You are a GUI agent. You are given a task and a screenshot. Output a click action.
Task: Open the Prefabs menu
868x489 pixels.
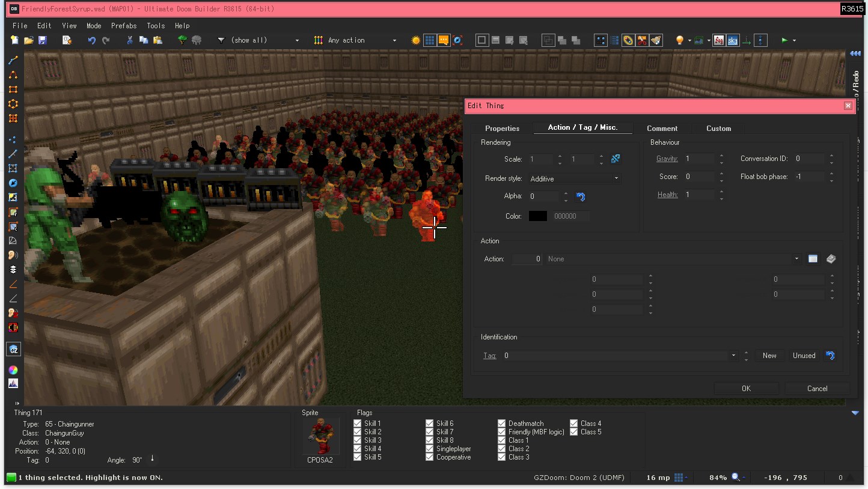[x=123, y=25]
